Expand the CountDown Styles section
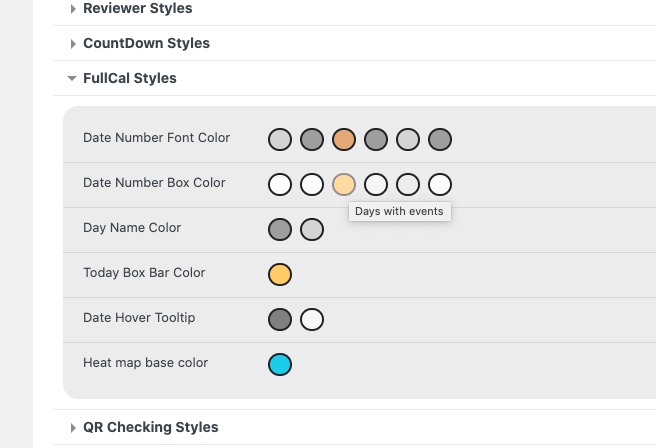 tap(146, 43)
